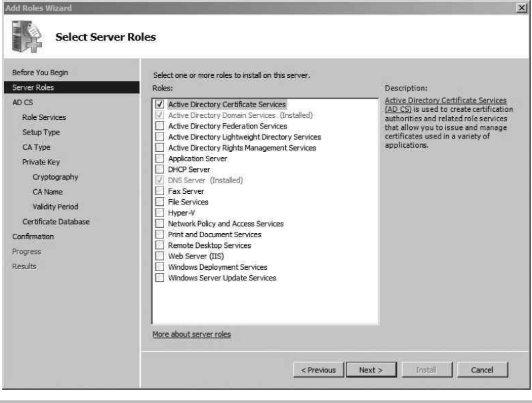Click the Select Server Roles heading
532x403 pixels.
point(105,37)
